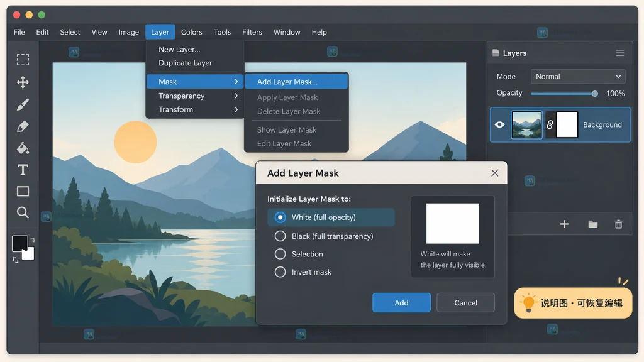Close the Add Layer Mask dialog

tap(494, 173)
